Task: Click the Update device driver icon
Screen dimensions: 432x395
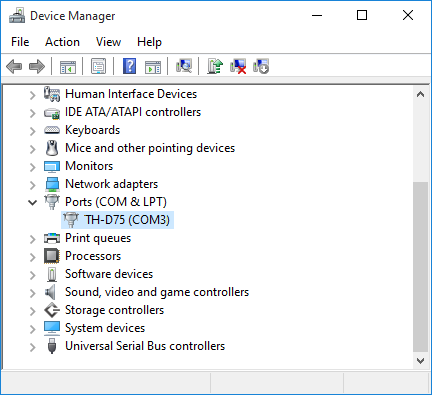Action: pyautogui.click(x=215, y=66)
